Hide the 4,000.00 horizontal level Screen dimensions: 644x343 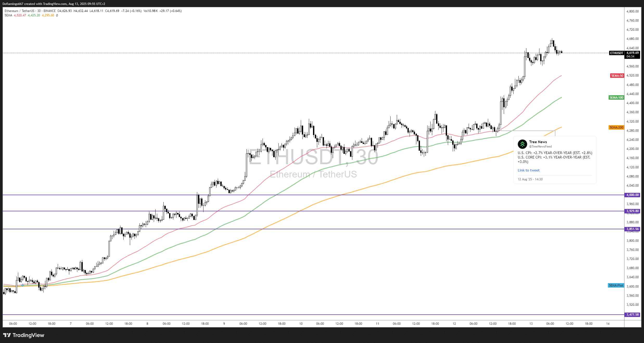632,195
